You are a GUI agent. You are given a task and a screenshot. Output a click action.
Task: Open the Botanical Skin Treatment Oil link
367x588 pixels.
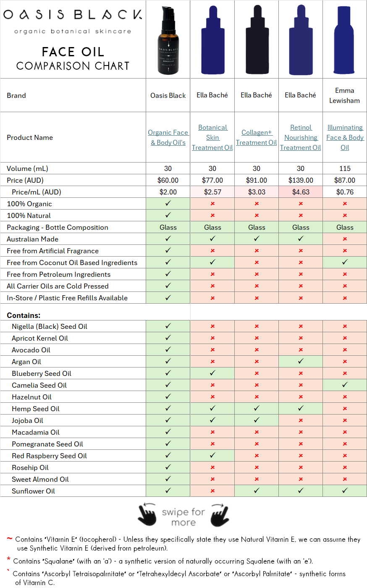pyautogui.click(x=212, y=137)
